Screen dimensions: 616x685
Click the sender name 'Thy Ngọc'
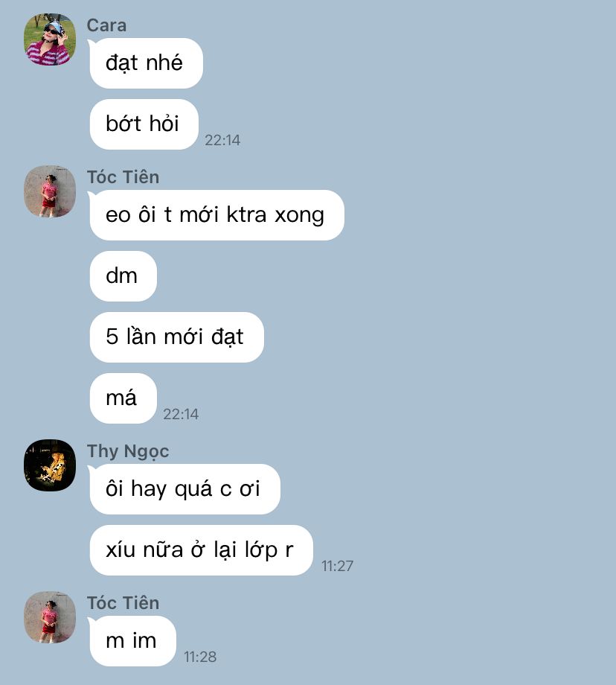pos(128,452)
